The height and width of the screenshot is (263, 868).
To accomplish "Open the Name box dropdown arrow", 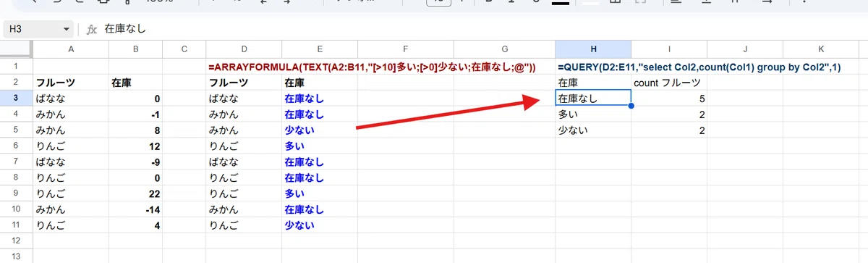I will (x=66, y=30).
